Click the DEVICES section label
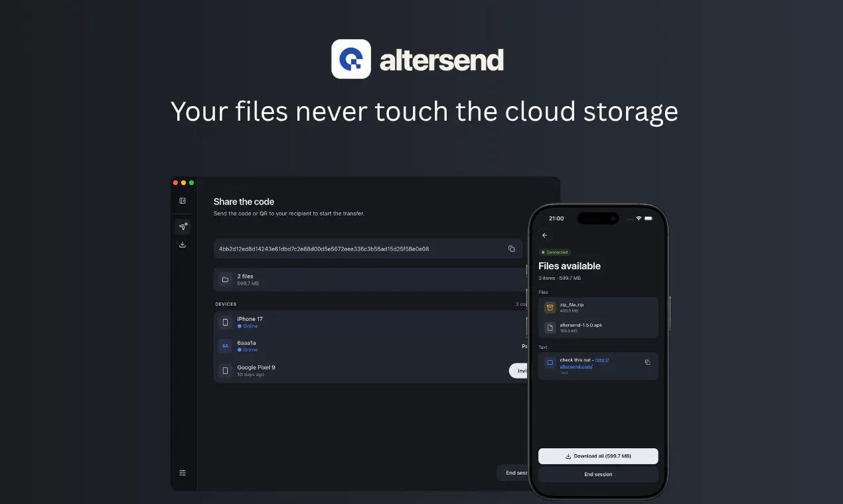 (226, 304)
